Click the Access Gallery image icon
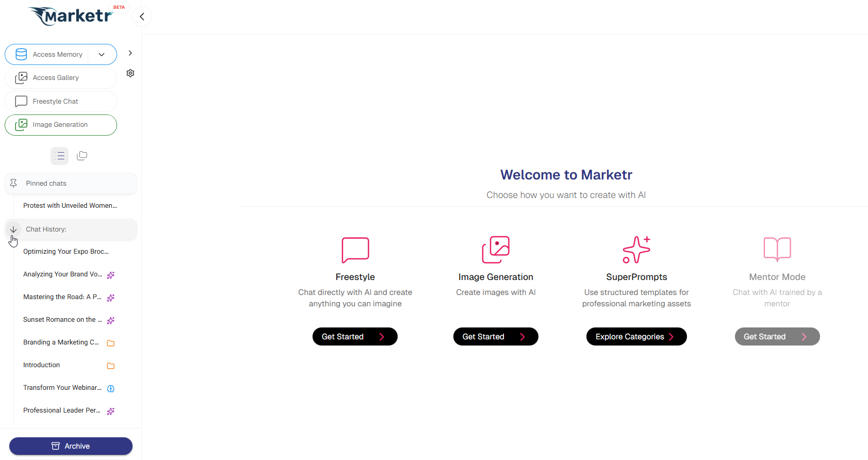 click(x=21, y=78)
